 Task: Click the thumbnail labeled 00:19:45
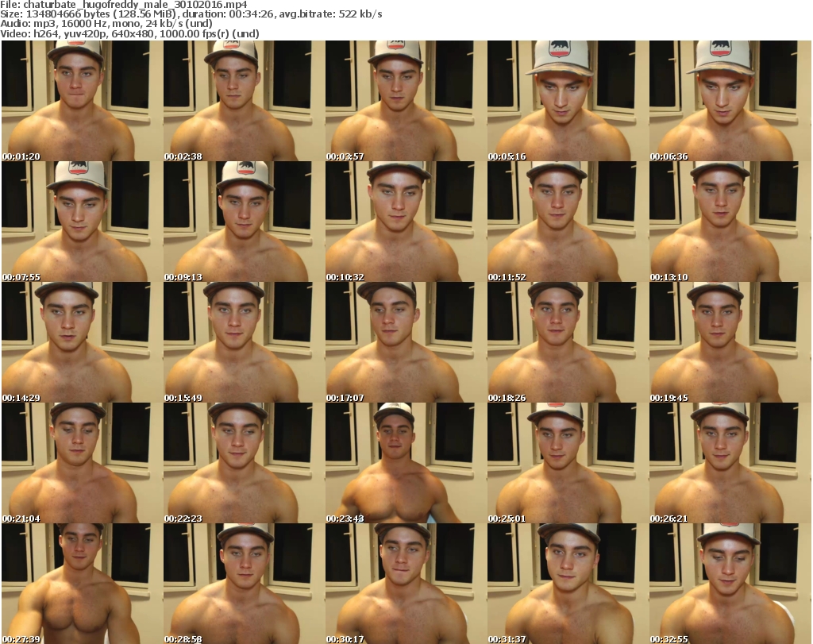(x=730, y=342)
